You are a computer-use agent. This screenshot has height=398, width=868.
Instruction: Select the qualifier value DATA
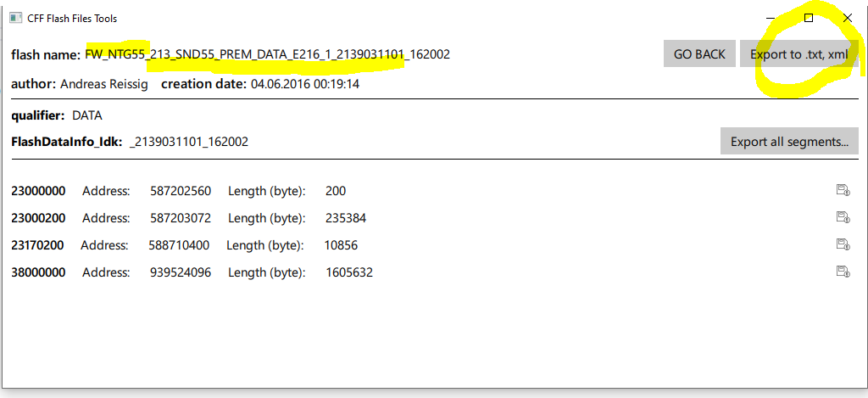point(87,115)
